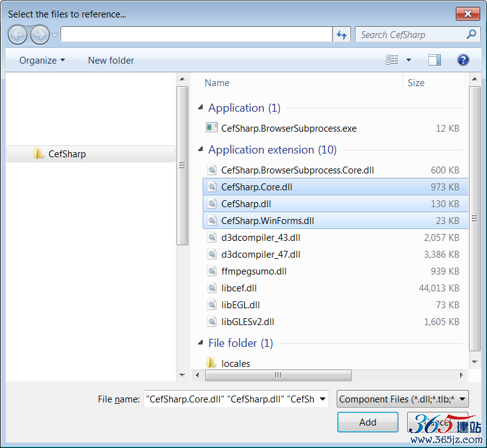Collapse the Application (1) group
The height and width of the screenshot is (448, 487).
point(201,107)
